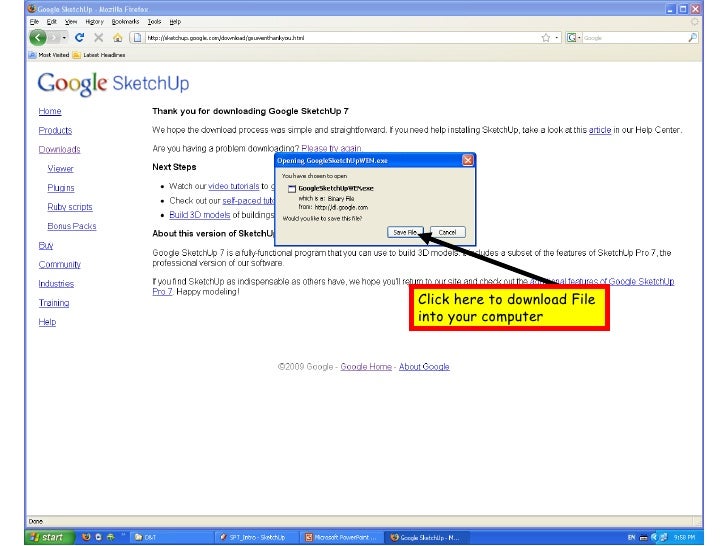This screenshot has width=728, height=546.
Task: Click the video tutorials link
Action: (x=234, y=186)
